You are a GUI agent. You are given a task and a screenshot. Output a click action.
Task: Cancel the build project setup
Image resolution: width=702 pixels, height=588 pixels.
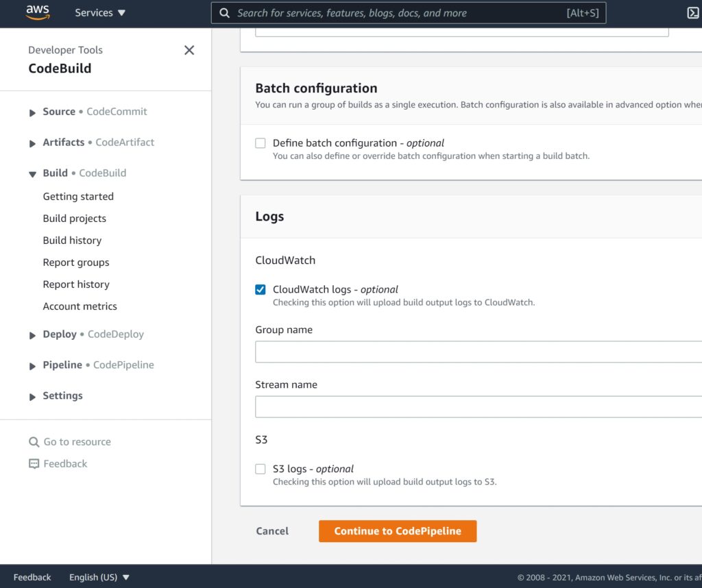click(x=272, y=530)
